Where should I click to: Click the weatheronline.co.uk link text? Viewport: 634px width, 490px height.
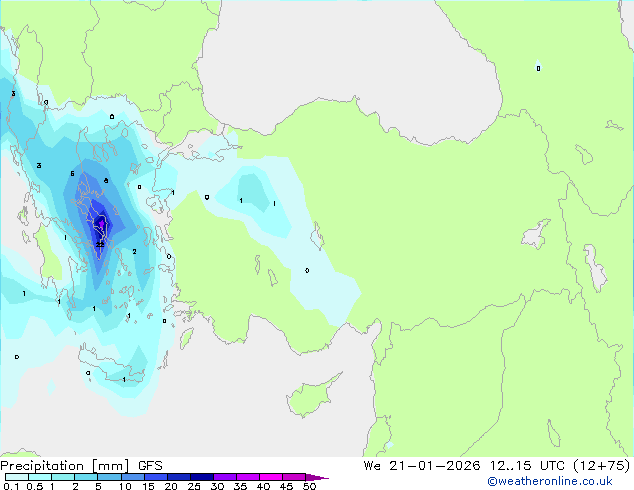[550, 481]
